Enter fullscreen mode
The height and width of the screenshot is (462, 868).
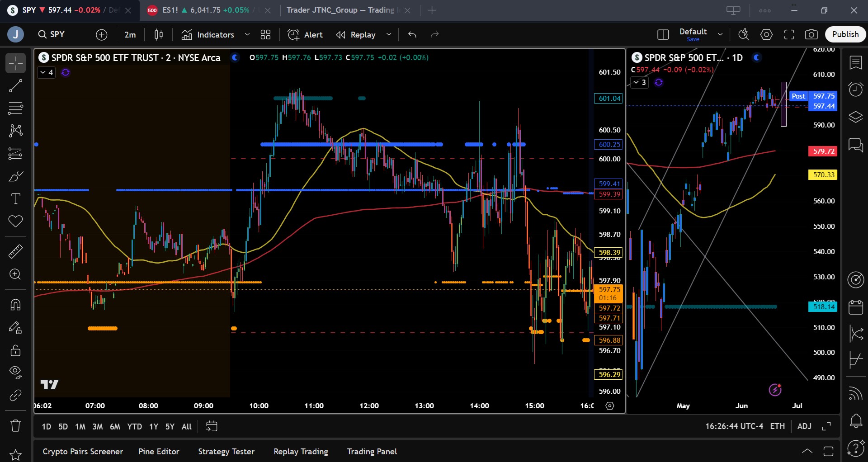[x=789, y=34]
